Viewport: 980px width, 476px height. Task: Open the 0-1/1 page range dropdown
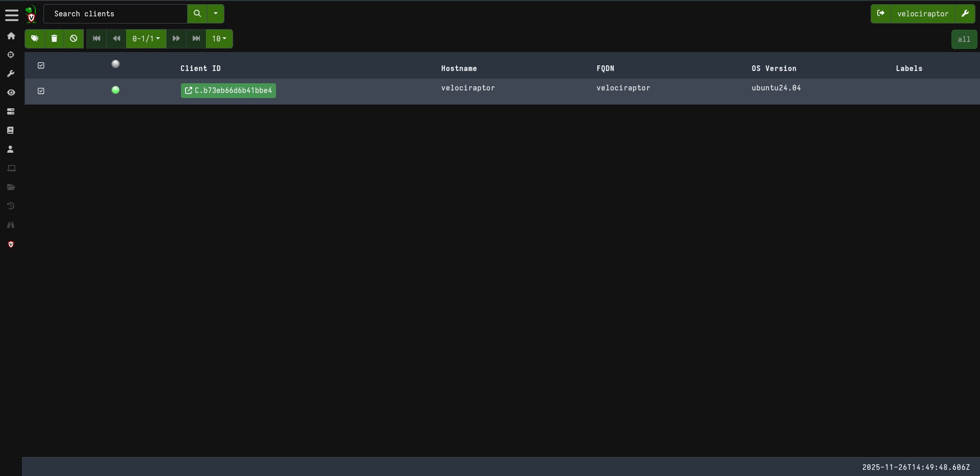(x=146, y=39)
